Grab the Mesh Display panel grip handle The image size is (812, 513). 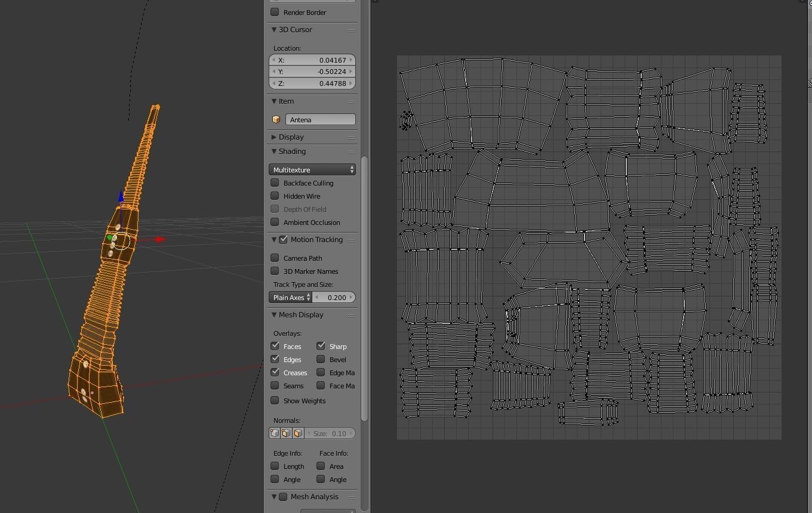[351, 315]
